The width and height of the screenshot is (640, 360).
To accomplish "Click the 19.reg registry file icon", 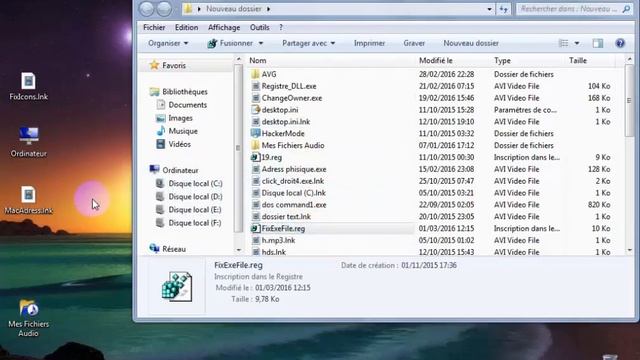I will (x=256, y=157).
